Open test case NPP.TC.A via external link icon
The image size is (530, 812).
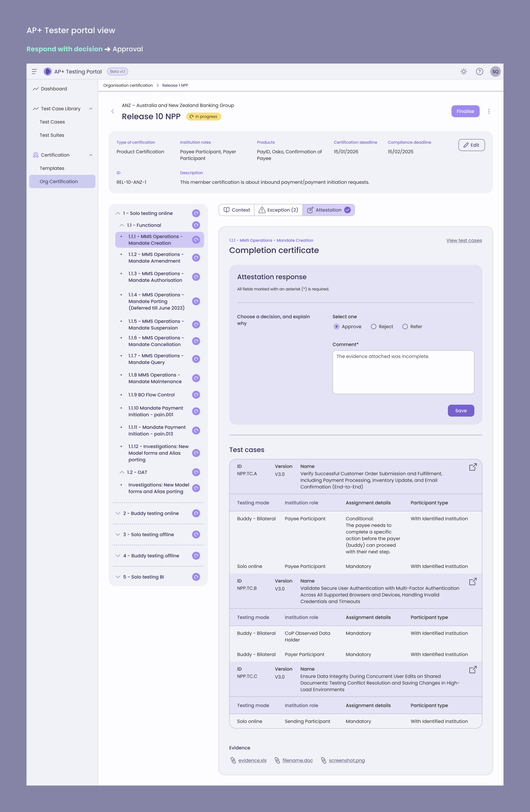tap(473, 467)
